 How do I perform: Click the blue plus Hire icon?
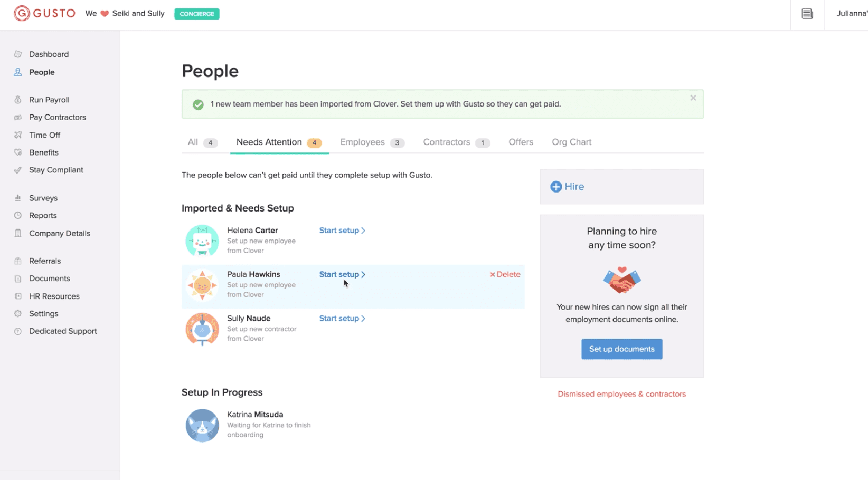click(556, 187)
